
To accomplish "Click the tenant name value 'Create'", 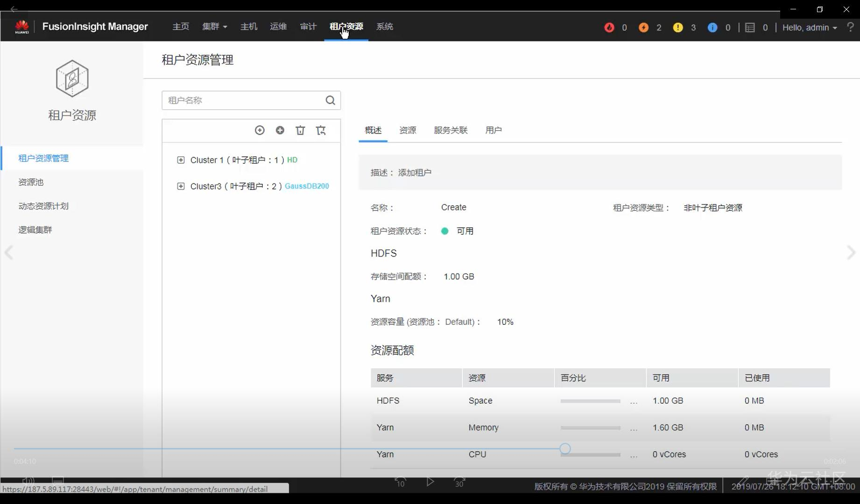I will click(x=453, y=207).
